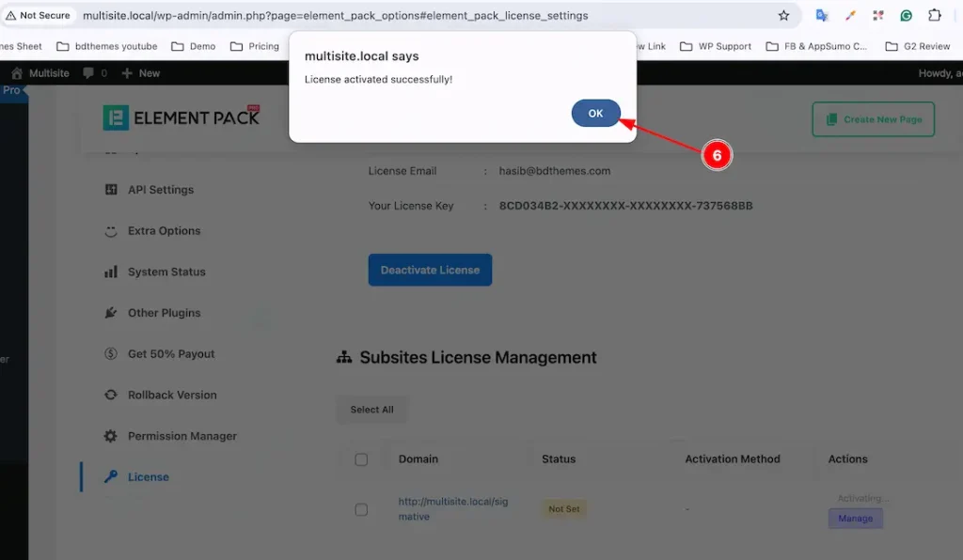The width and height of the screenshot is (963, 560).
Task: Open color picker pen extension icon
Action: pyautogui.click(x=850, y=15)
